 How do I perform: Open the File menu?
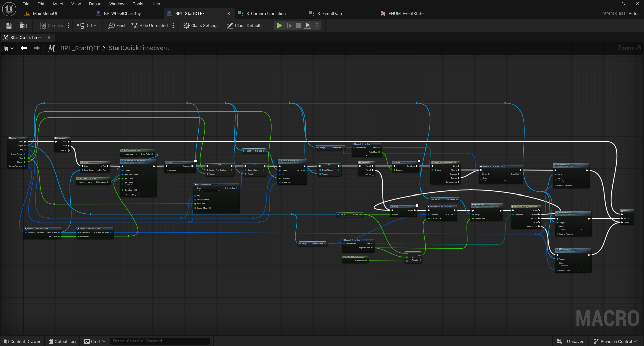coord(26,4)
